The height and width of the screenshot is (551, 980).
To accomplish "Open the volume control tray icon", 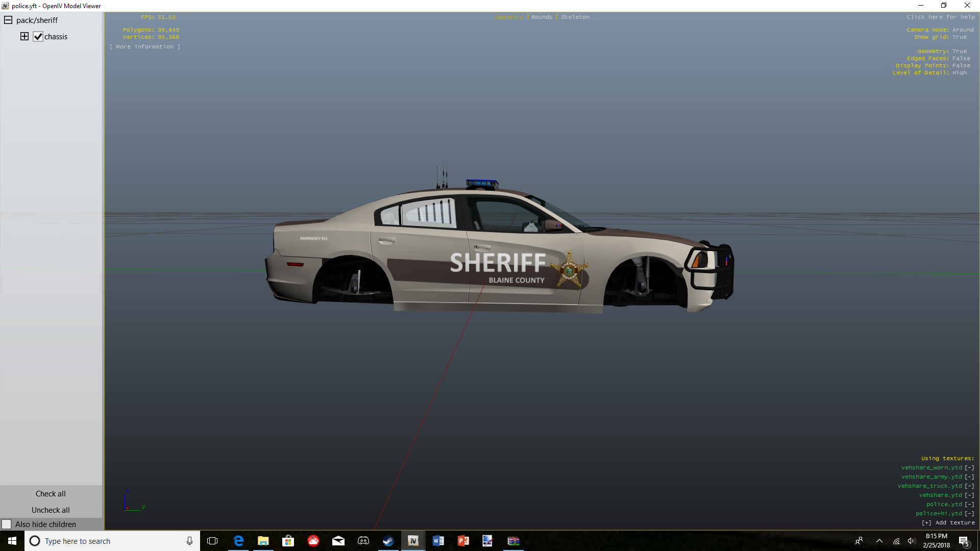I will point(912,541).
